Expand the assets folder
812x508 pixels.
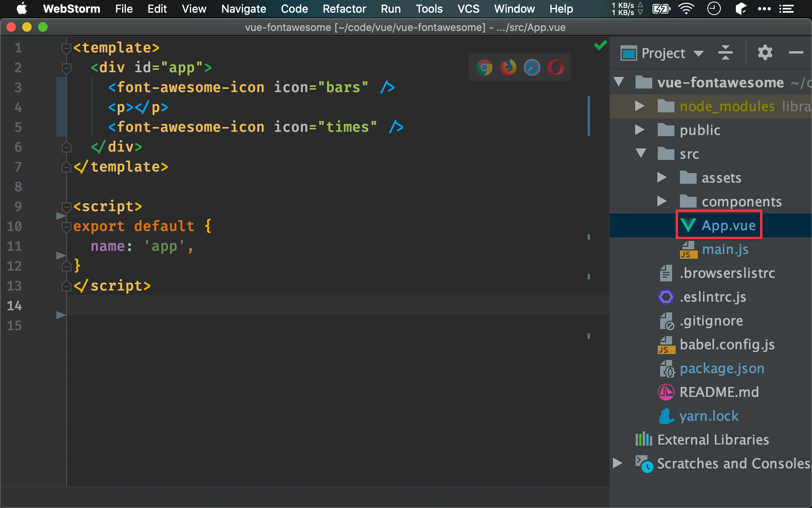[662, 177]
